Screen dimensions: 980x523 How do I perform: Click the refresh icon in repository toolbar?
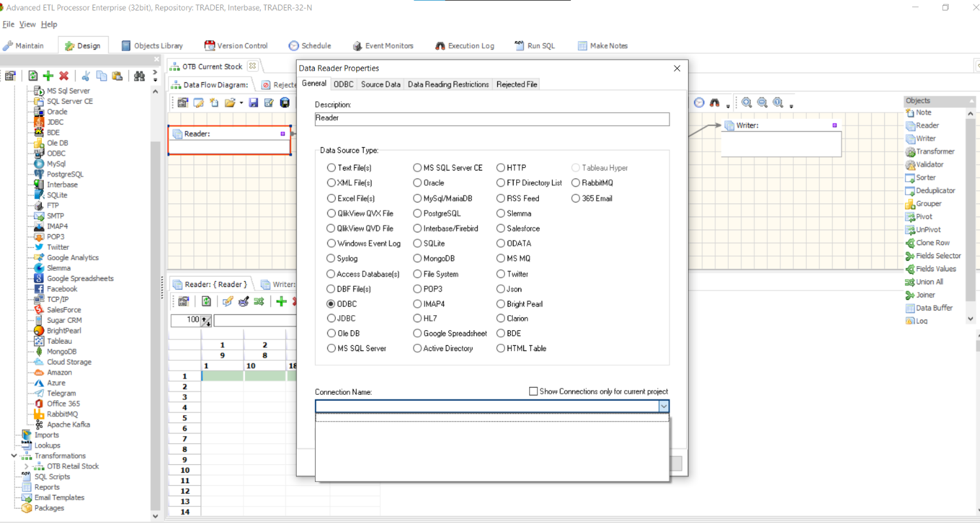(33, 76)
